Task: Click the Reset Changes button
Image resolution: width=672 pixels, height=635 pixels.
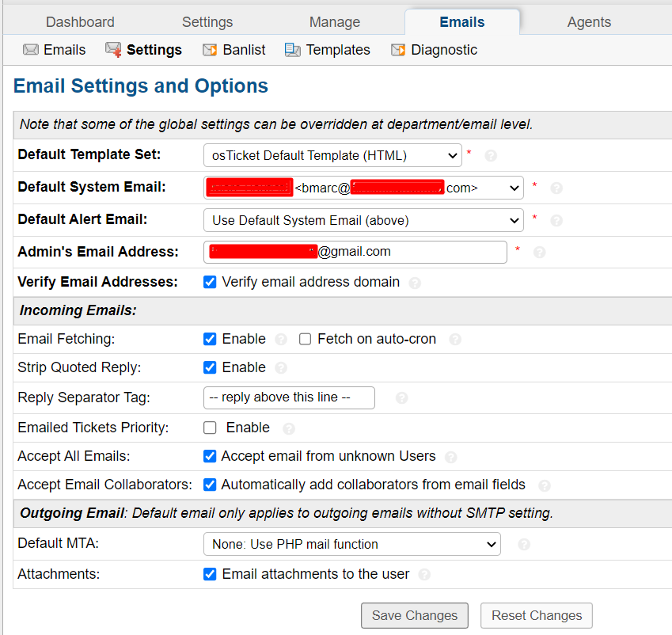Action: [537, 615]
